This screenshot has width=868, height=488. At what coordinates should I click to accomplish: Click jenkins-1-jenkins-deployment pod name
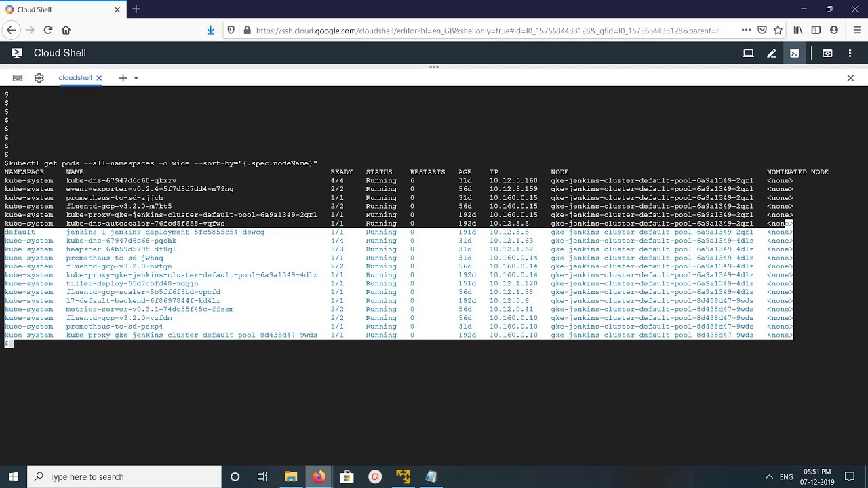pyautogui.click(x=165, y=232)
